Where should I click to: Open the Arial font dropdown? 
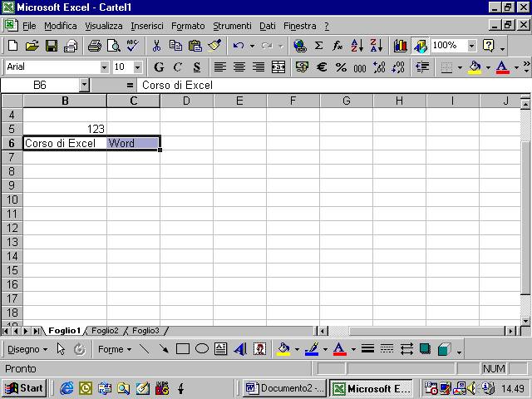(x=105, y=67)
